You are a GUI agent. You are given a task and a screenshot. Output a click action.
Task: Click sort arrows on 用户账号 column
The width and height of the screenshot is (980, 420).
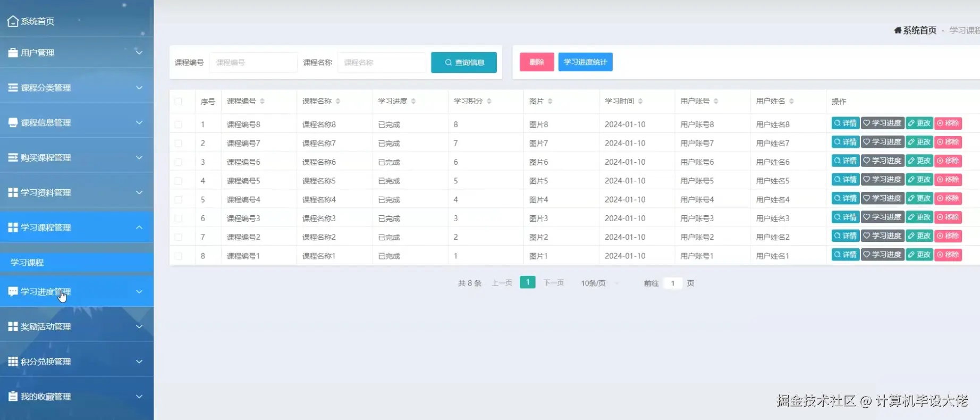[x=716, y=101]
